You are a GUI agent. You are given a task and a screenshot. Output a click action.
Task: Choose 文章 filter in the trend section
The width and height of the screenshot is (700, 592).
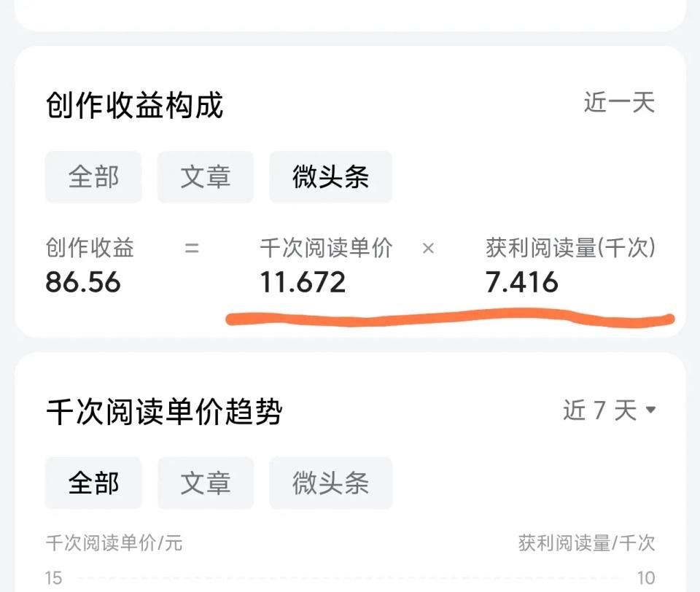point(205,483)
